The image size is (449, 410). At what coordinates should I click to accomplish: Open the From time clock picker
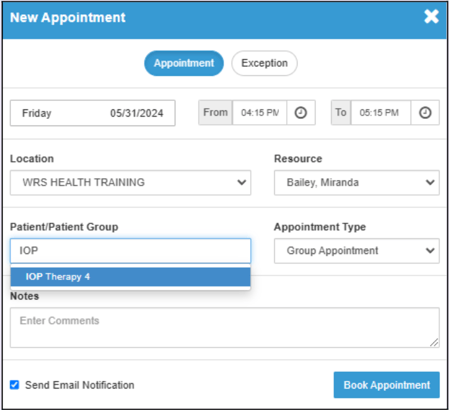pyautogui.click(x=301, y=113)
